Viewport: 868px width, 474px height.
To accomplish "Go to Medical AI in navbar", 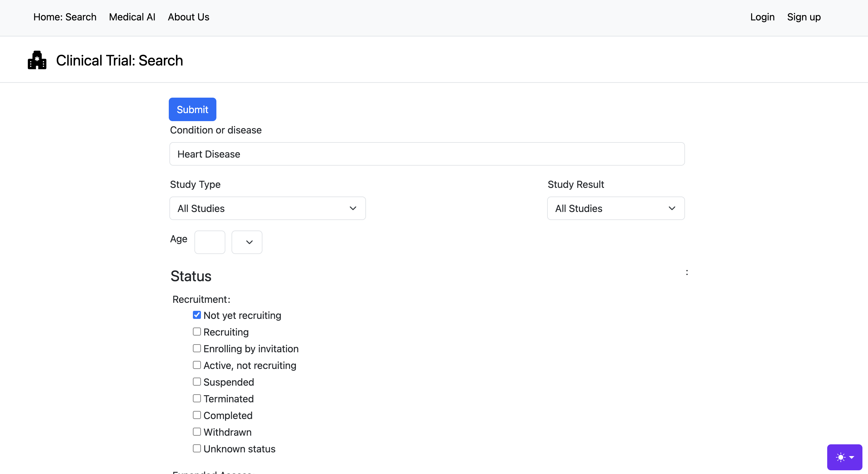I will [x=132, y=17].
